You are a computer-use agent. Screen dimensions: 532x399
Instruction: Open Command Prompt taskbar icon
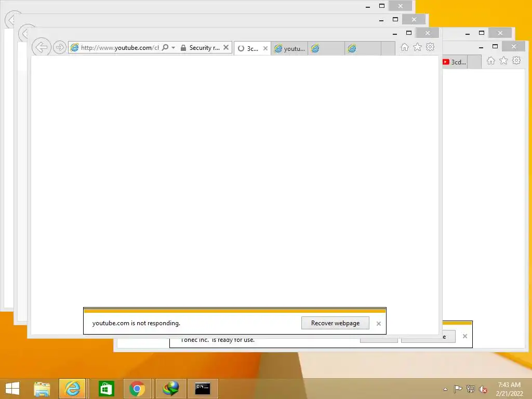203,389
